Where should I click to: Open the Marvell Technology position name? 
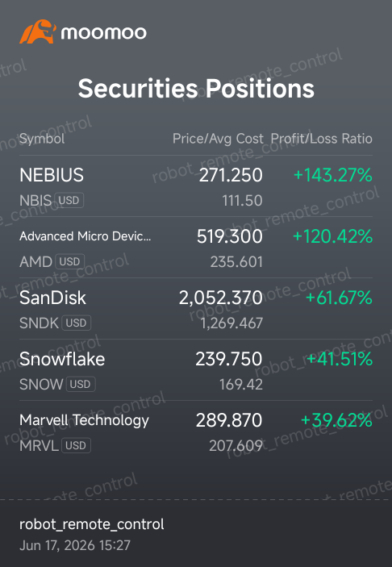coord(84,420)
